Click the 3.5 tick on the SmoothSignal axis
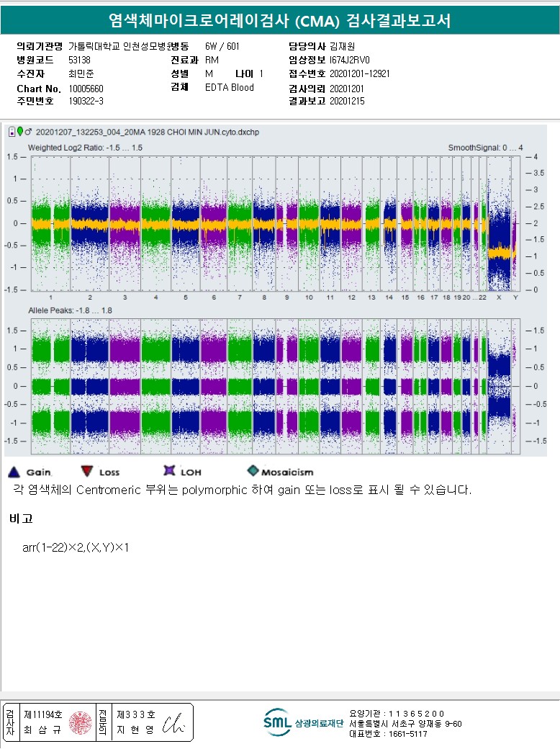Screen dimensions: 560x749 (538, 173)
